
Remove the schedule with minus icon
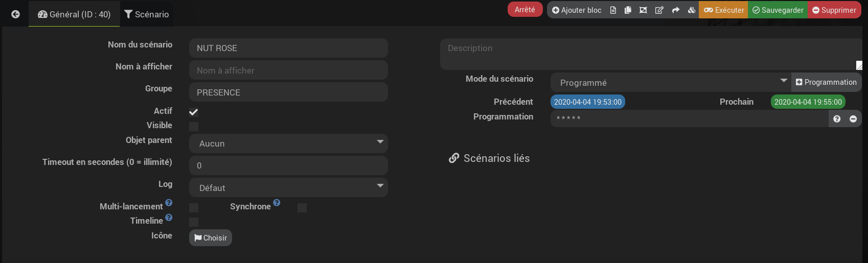(x=853, y=119)
